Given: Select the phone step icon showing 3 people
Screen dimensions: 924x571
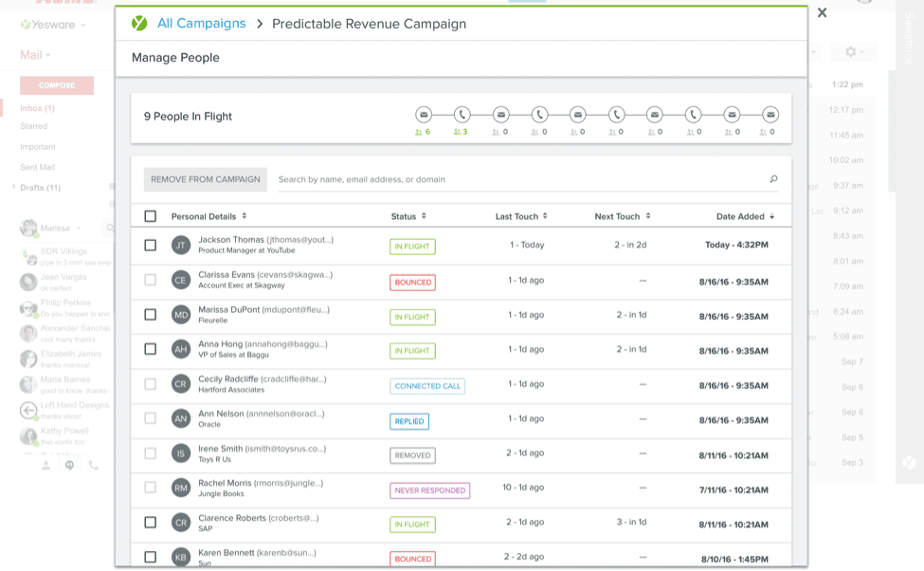Looking at the screenshot, I should coord(462,115).
